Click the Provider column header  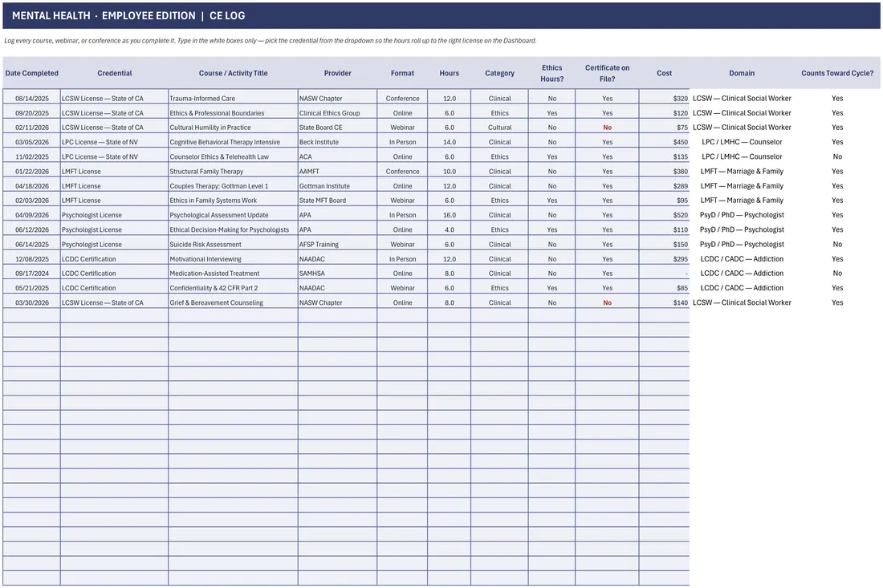click(337, 73)
